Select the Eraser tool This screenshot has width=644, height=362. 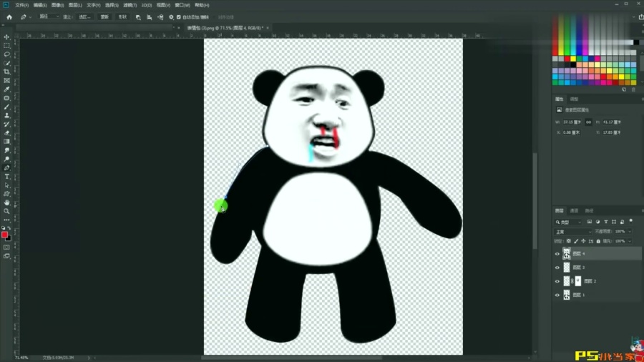[x=6, y=133]
